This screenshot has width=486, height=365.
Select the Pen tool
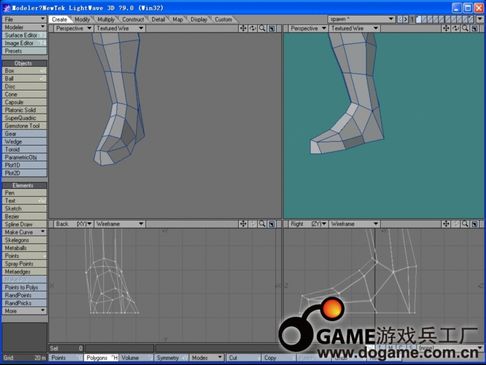(24, 193)
